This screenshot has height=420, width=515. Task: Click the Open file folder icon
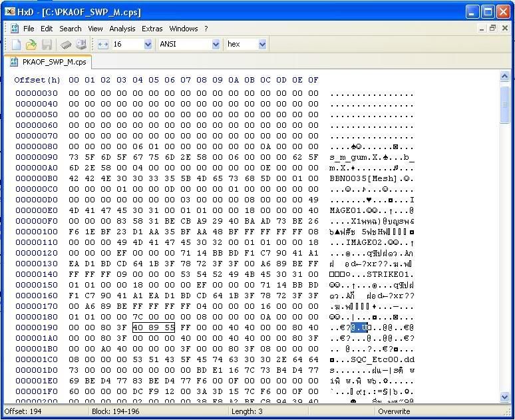pos(31,45)
